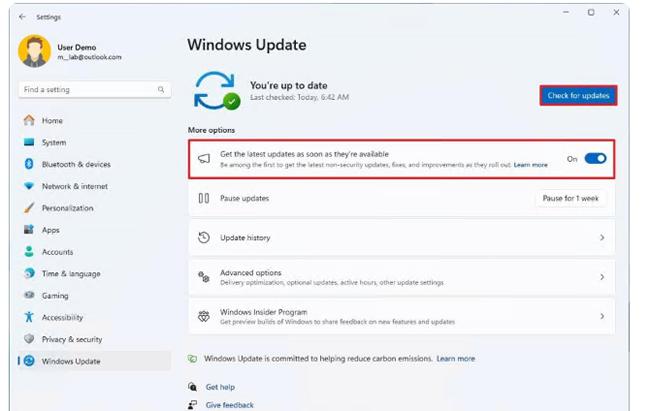Open the Get help link

(x=220, y=387)
